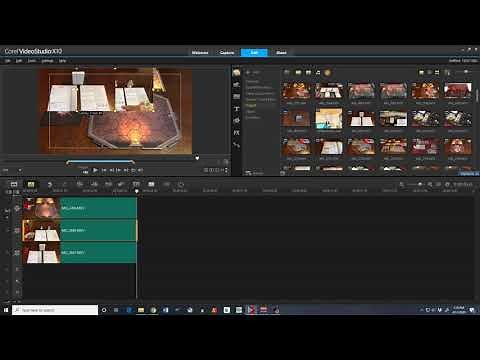Click the Windows taskbar search box
The width and height of the screenshot is (480, 360).
[55, 310]
